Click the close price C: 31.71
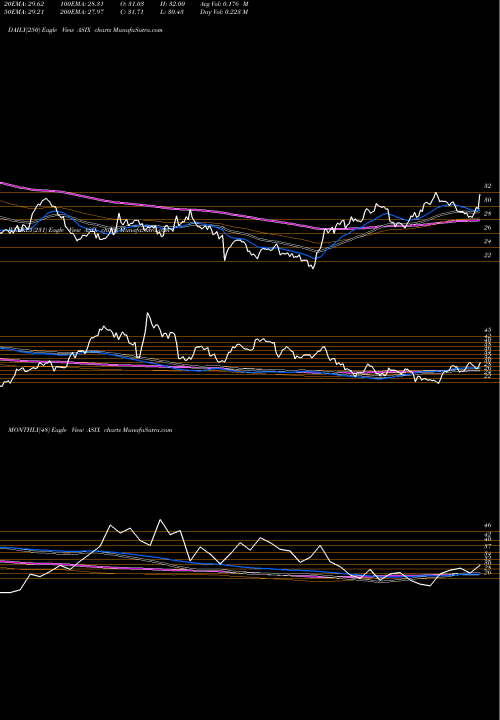Image resolution: width=500 pixels, height=720 pixels. point(133,12)
